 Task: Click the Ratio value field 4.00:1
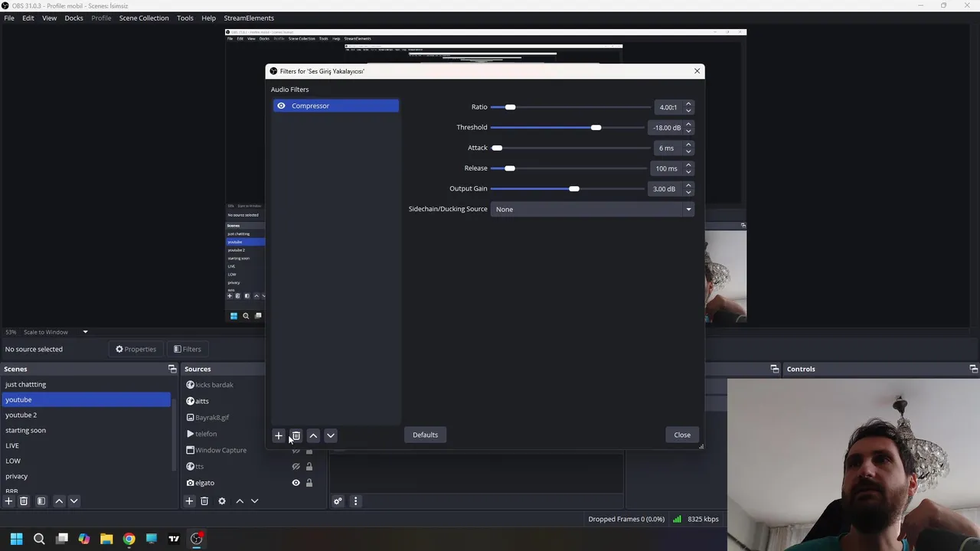coord(668,107)
